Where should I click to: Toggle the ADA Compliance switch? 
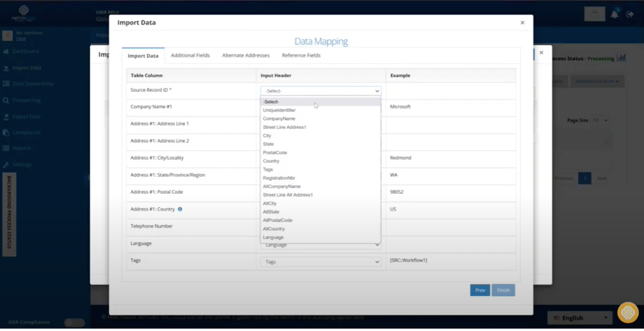point(74,322)
